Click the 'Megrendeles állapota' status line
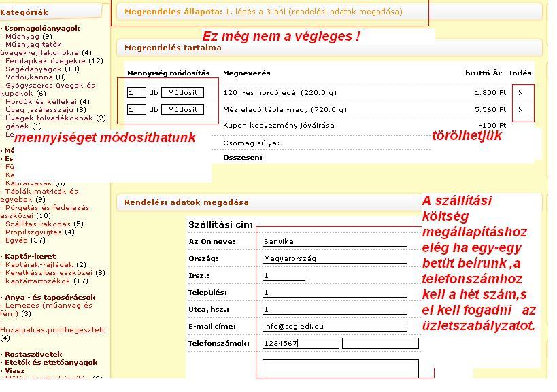The width and height of the screenshot is (557, 392). click(x=263, y=12)
